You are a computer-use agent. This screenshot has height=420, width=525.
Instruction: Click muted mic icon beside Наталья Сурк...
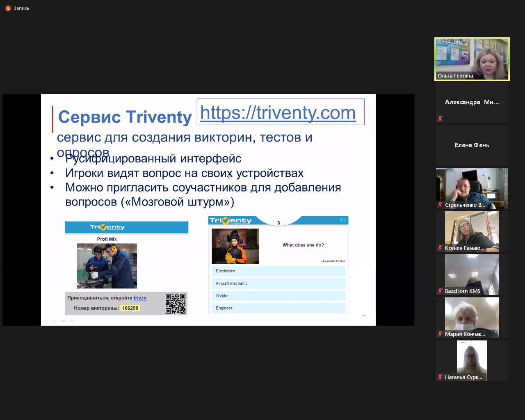440,377
